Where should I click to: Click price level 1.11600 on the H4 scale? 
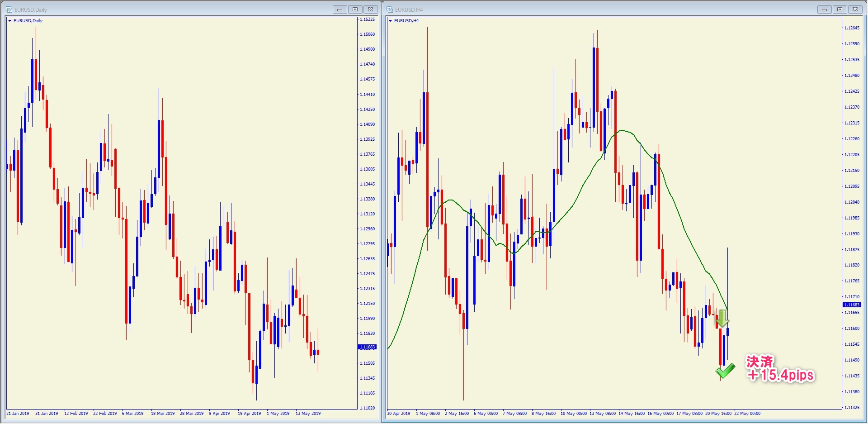click(x=852, y=329)
